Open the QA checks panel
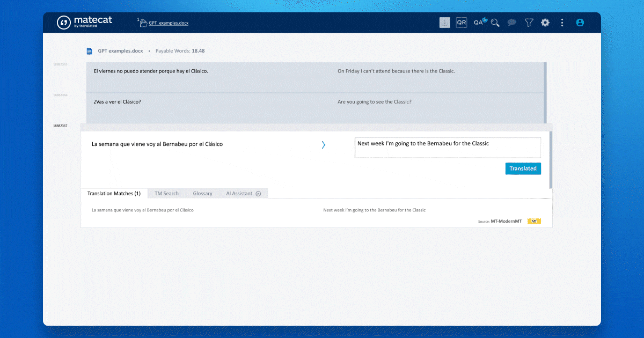This screenshot has width=644, height=338. coord(479,23)
